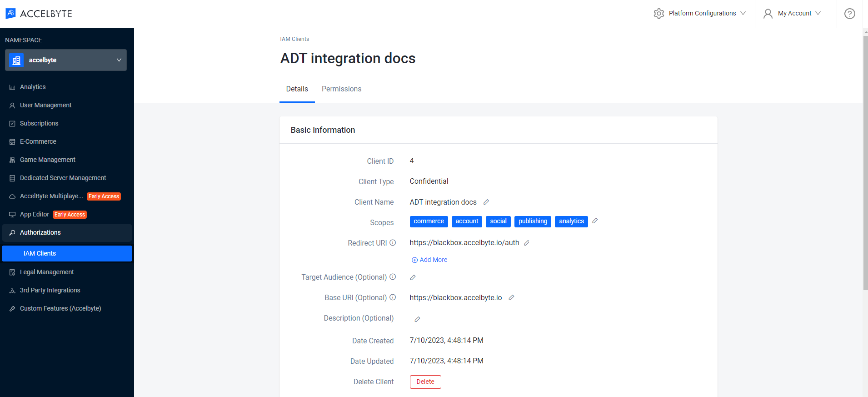Click the account scope tag
This screenshot has height=397, width=868.
[x=467, y=221]
